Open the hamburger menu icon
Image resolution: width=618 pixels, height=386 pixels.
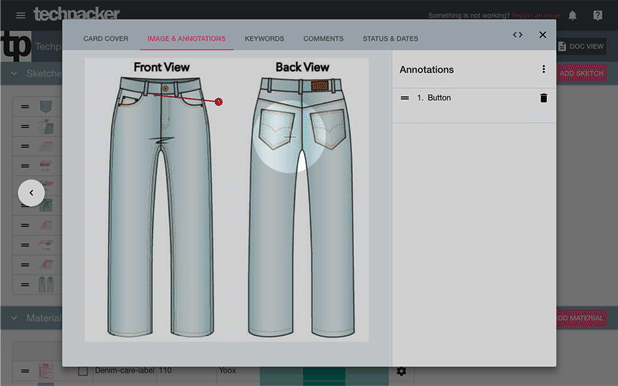click(20, 15)
